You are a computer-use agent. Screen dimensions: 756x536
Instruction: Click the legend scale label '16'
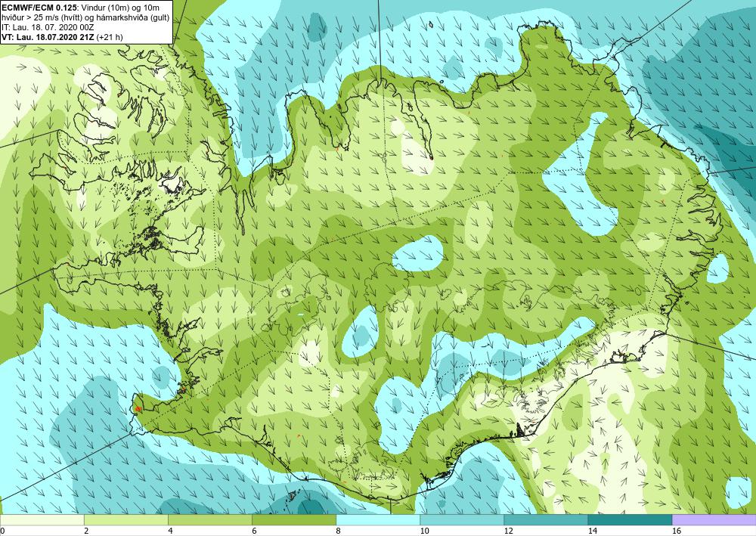[677, 531]
